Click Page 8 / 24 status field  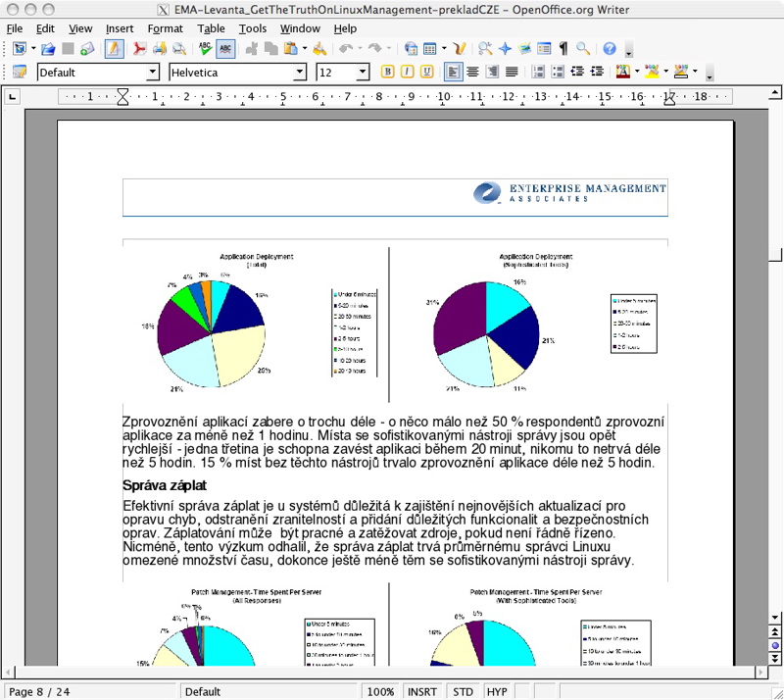click(x=89, y=691)
